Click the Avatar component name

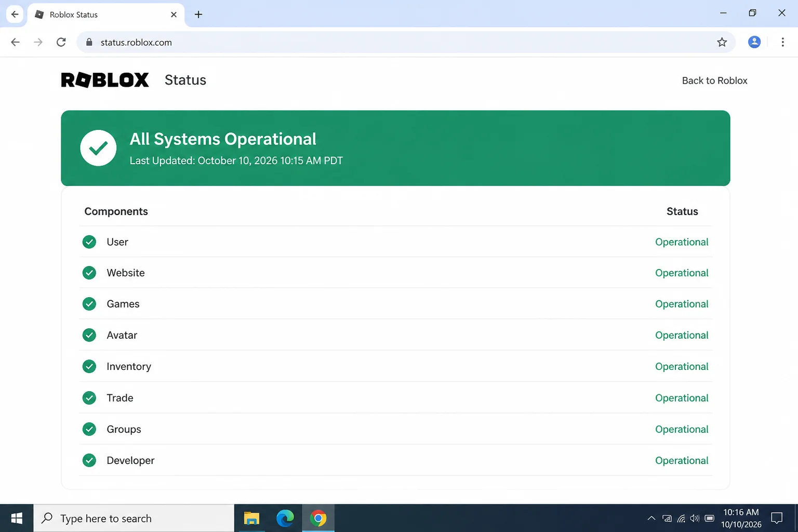point(122,335)
